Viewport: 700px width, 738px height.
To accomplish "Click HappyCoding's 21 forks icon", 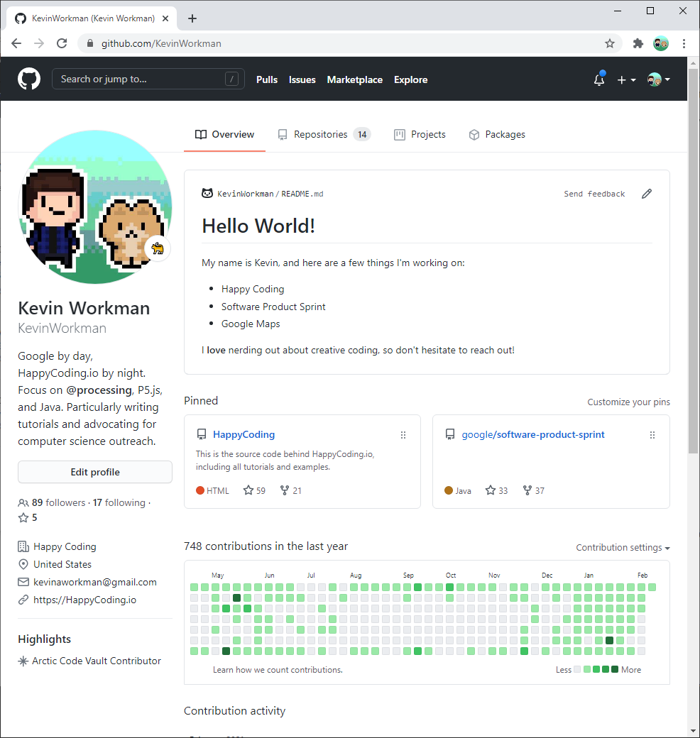I will [x=285, y=490].
